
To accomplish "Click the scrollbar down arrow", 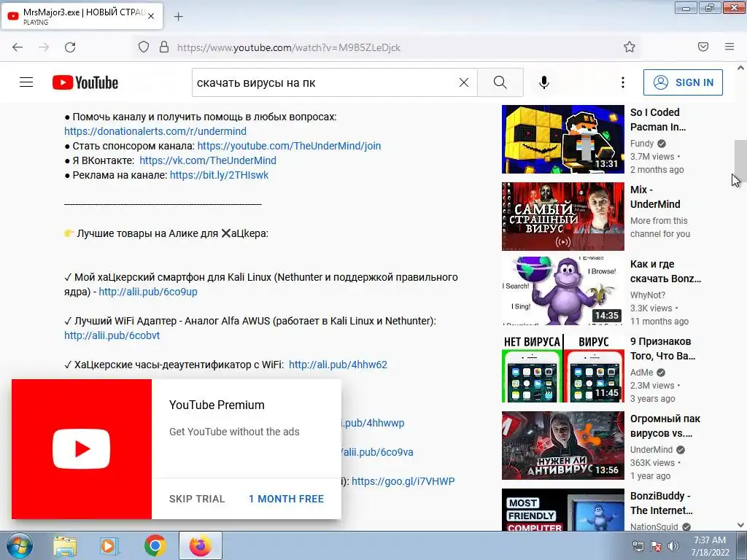I will click(740, 525).
